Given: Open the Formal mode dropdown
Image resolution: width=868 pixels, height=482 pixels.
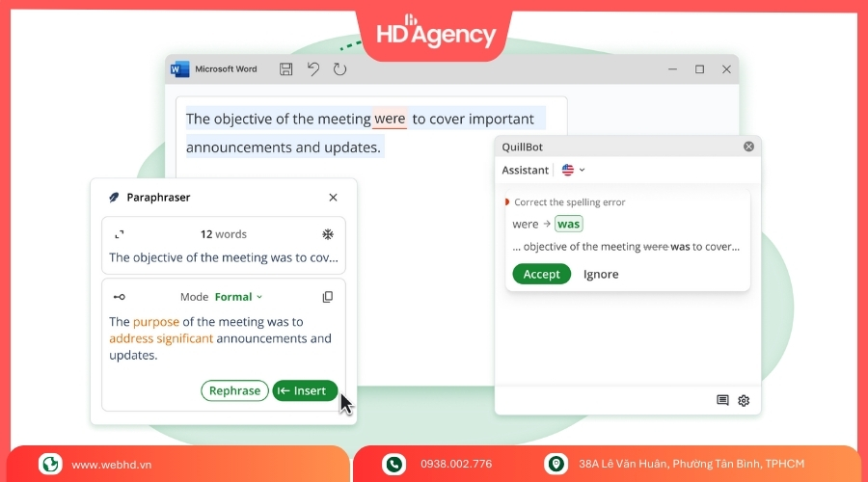Looking at the screenshot, I should coord(238,297).
